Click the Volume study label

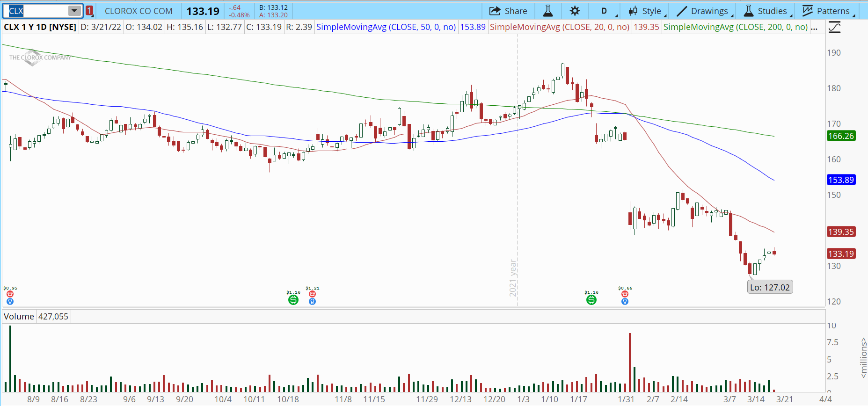pos(19,317)
